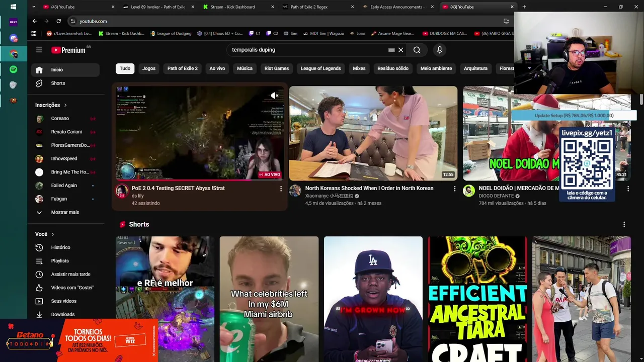Image resolution: width=644 pixels, height=362 pixels.
Task: Open the MDT Sim | Wago.io bookmark
Action: click(323, 34)
